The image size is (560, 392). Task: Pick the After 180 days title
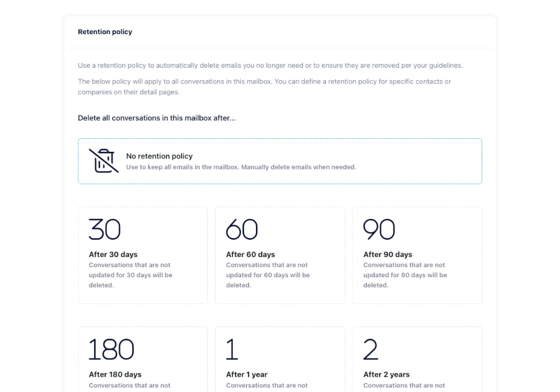tap(115, 375)
